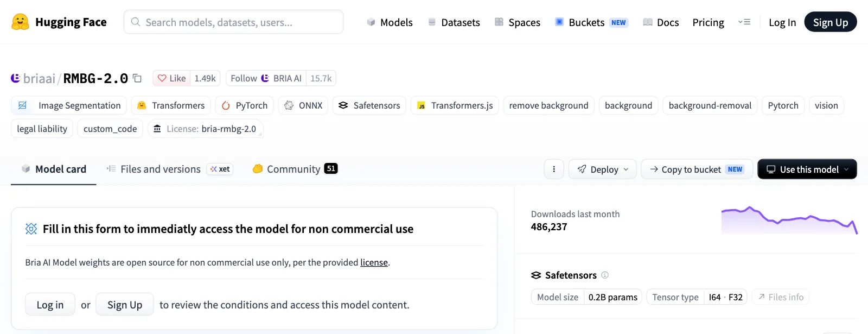Image resolution: width=868 pixels, height=334 pixels.
Task: Click the Safetensors tag icon
Action: pos(343,105)
